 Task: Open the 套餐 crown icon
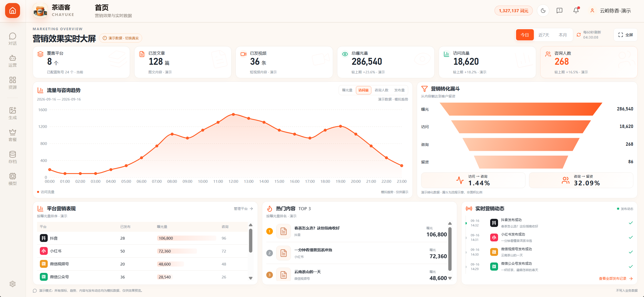point(12,135)
